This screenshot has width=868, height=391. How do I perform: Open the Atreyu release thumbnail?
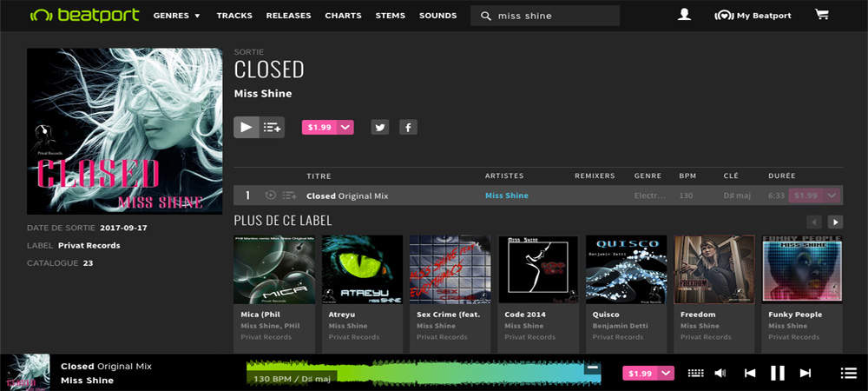[362, 268]
